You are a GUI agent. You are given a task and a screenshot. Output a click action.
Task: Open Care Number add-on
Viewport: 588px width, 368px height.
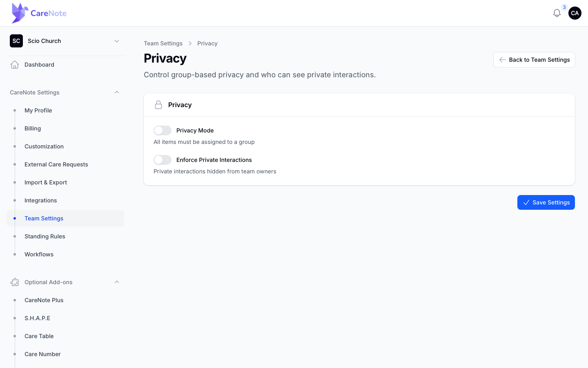[x=65, y=354]
